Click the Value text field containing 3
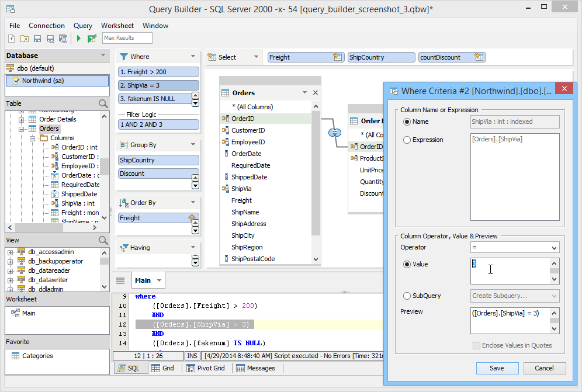 [510, 271]
